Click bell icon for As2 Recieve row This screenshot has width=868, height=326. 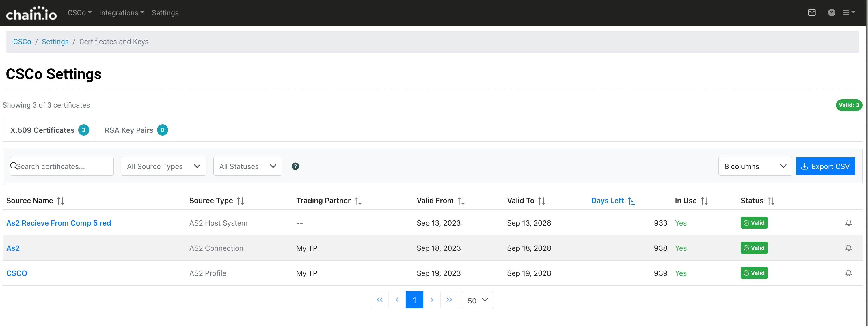coord(848,223)
